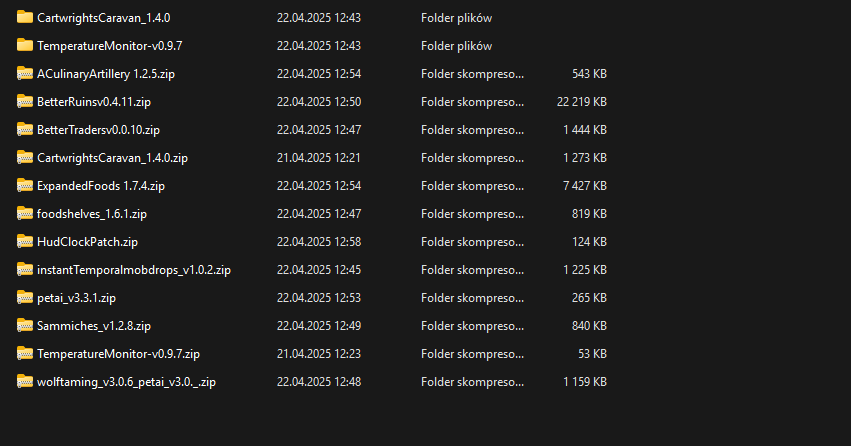The width and height of the screenshot is (851, 446).
Task: Select the CartwrightsCaravan_1.4.0.zip file name
Action: pos(112,158)
